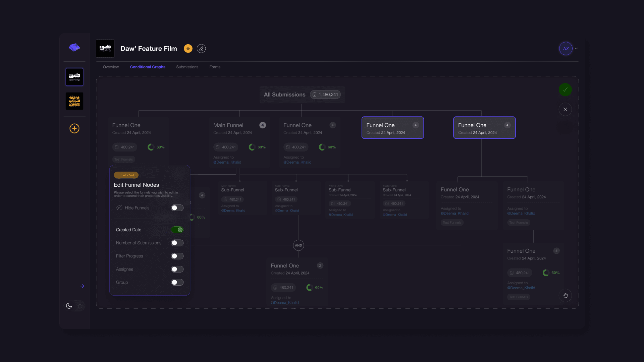Click the orange star favorite badge

(188, 49)
